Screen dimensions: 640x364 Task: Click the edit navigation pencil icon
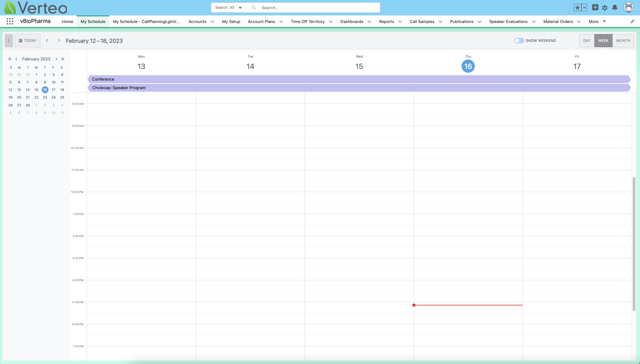(x=632, y=21)
